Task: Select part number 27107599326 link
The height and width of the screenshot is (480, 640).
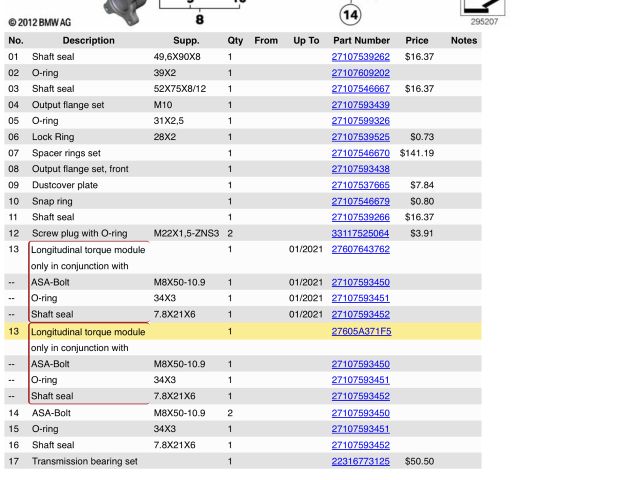Action: coord(360,121)
